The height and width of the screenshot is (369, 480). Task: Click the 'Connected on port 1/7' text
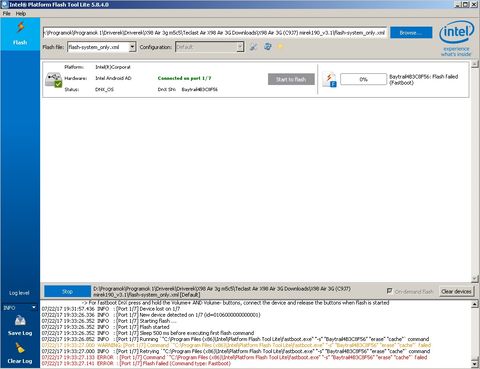coord(184,78)
